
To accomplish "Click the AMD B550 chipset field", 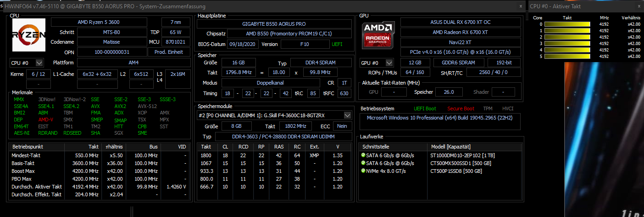I will (x=289, y=34).
